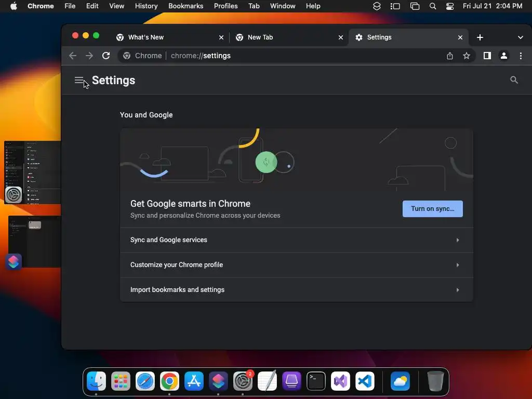Open the tab search dropdown arrow

tap(520, 37)
